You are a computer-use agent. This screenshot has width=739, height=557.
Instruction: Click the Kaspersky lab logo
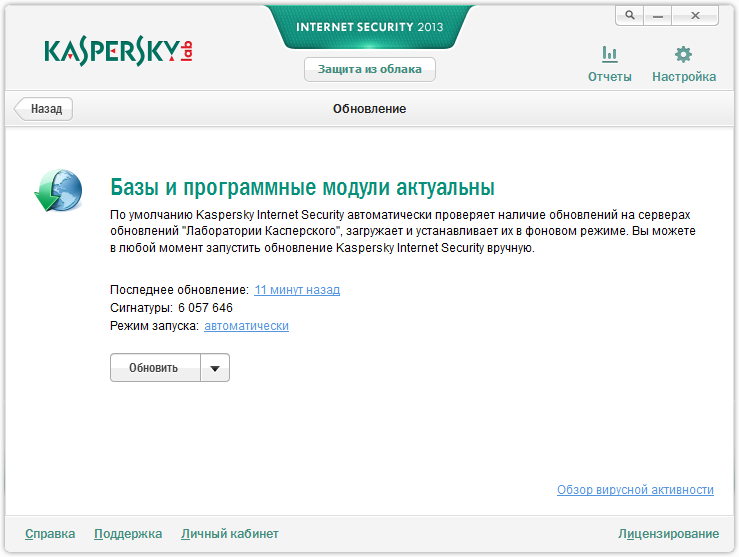click(118, 51)
